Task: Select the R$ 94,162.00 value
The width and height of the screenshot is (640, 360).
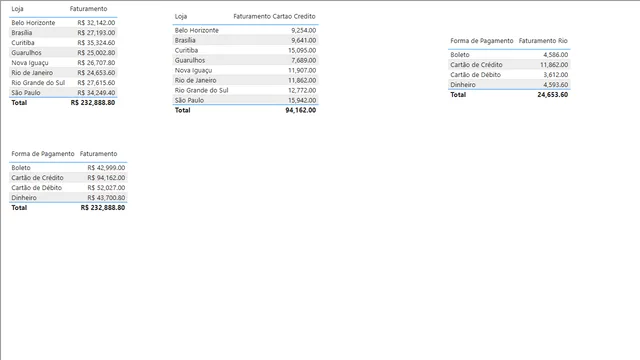Action: point(106,178)
